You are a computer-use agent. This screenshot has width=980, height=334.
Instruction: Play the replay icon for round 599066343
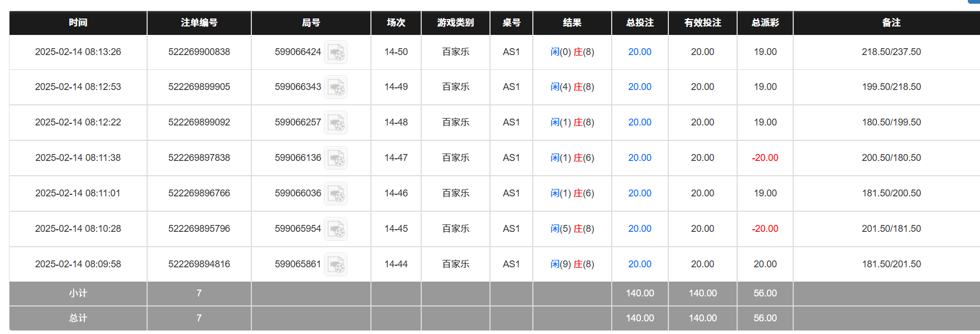337,87
